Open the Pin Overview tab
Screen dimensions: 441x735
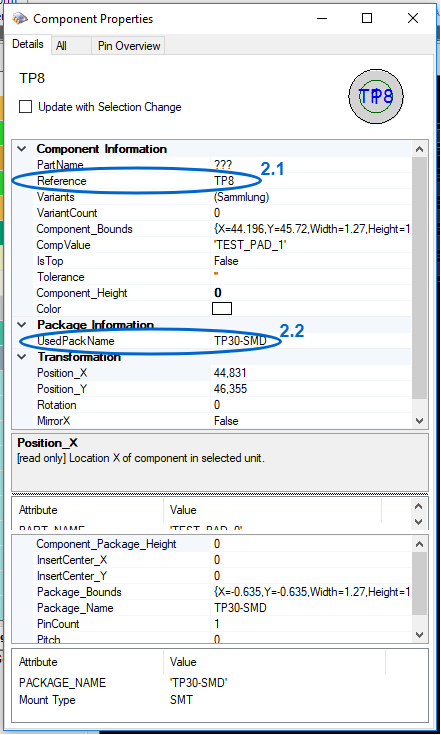click(x=129, y=46)
